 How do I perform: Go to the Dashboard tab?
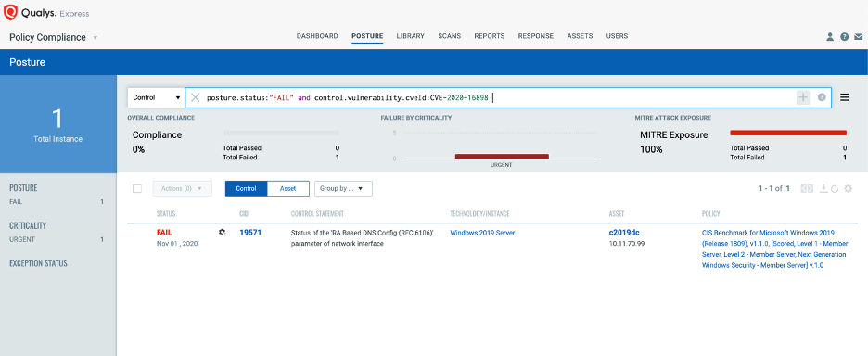tap(317, 36)
